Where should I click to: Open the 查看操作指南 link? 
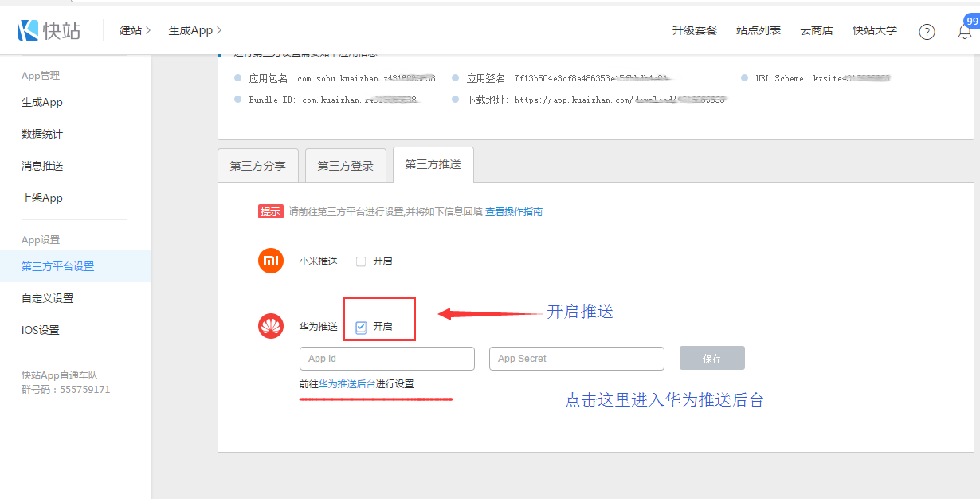coord(514,212)
